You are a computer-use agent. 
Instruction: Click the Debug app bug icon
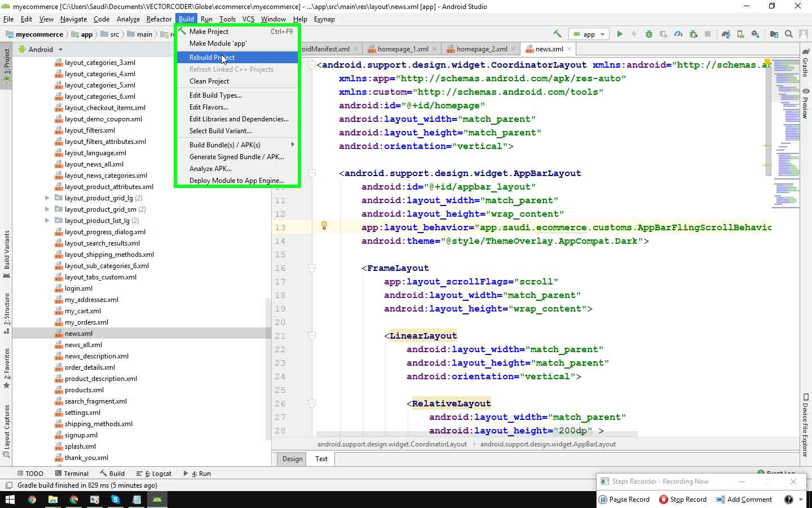tap(649, 34)
